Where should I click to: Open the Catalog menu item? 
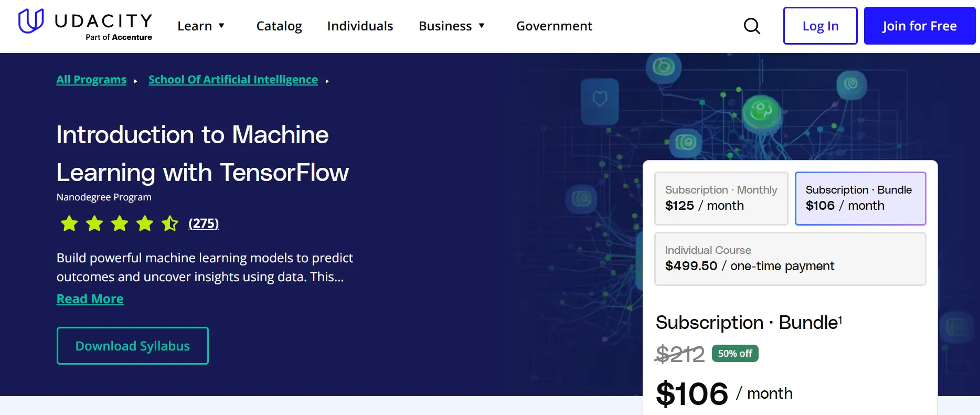coord(279,26)
